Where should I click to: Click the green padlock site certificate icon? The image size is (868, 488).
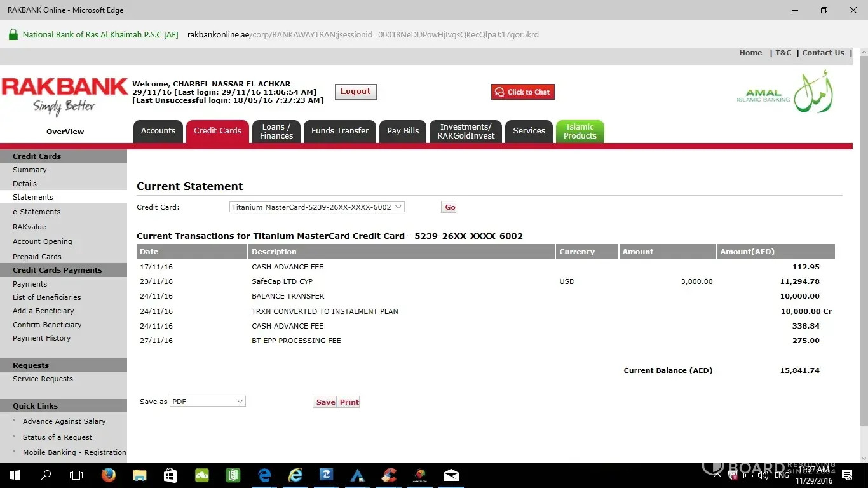13,34
